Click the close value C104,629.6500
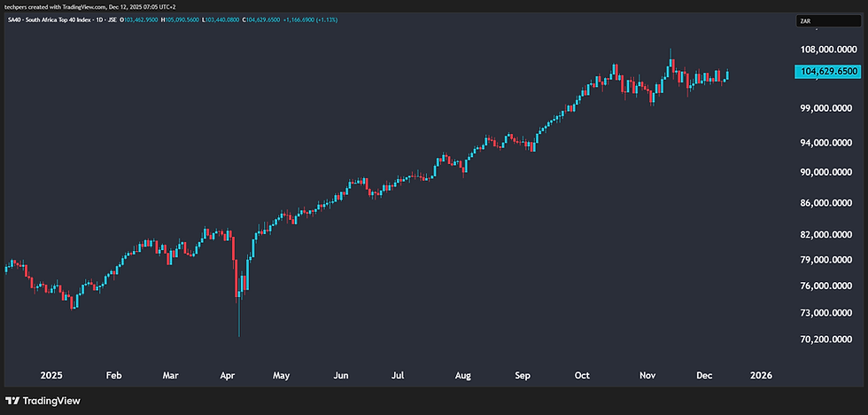This screenshot has width=868, height=415. tap(261, 20)
